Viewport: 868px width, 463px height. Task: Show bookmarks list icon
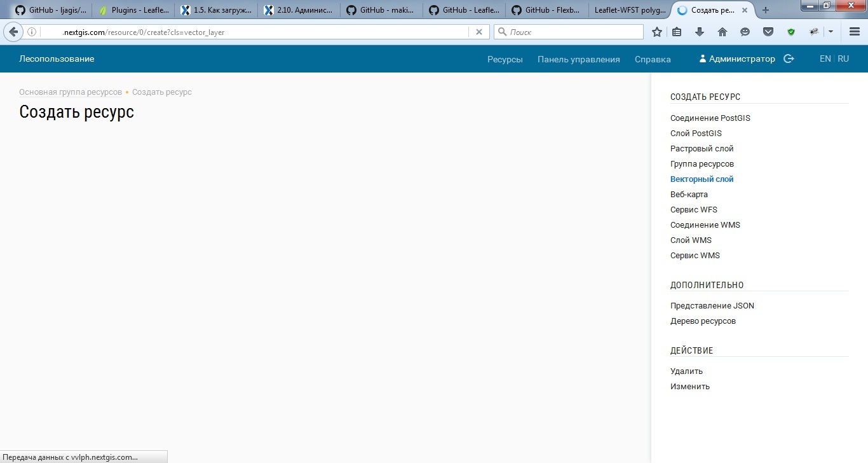click(677, 32)
